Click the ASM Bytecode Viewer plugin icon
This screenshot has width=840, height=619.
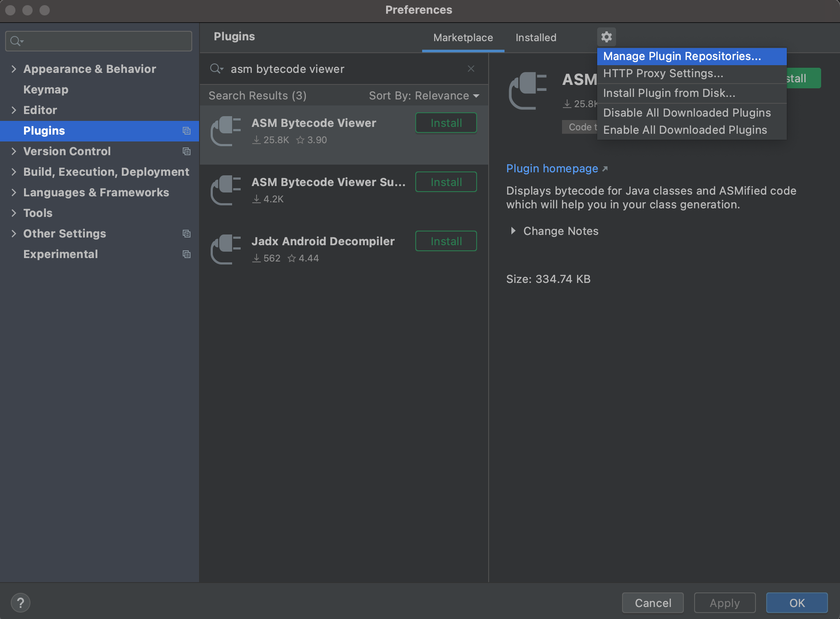[x=226, y=131]
